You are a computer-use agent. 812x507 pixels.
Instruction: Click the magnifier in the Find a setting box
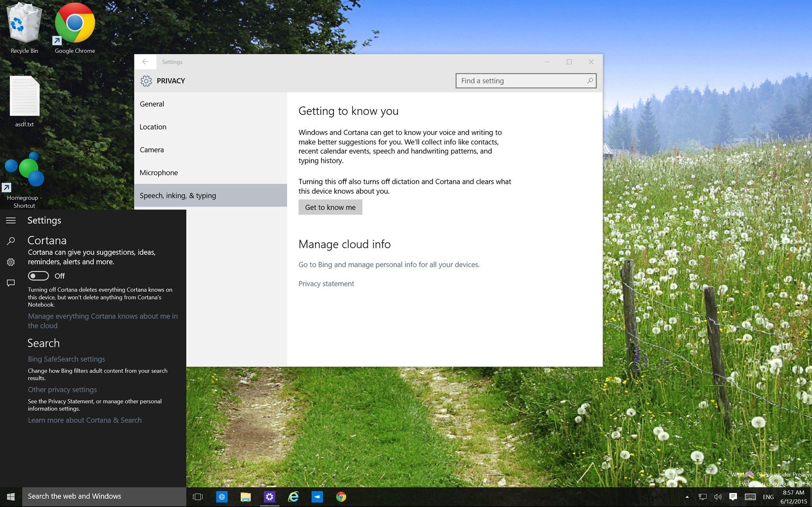click(x=590, y=81)
